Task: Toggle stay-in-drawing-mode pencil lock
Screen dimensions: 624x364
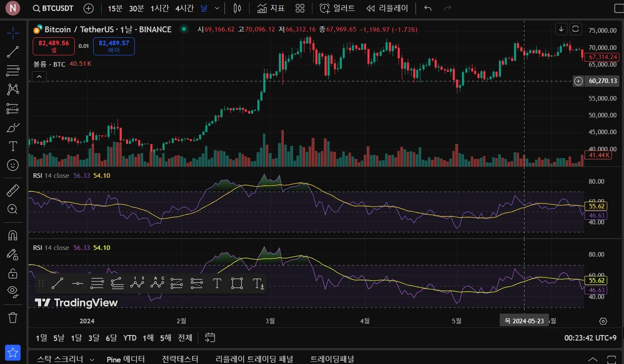Action: [x=13, y=255]
